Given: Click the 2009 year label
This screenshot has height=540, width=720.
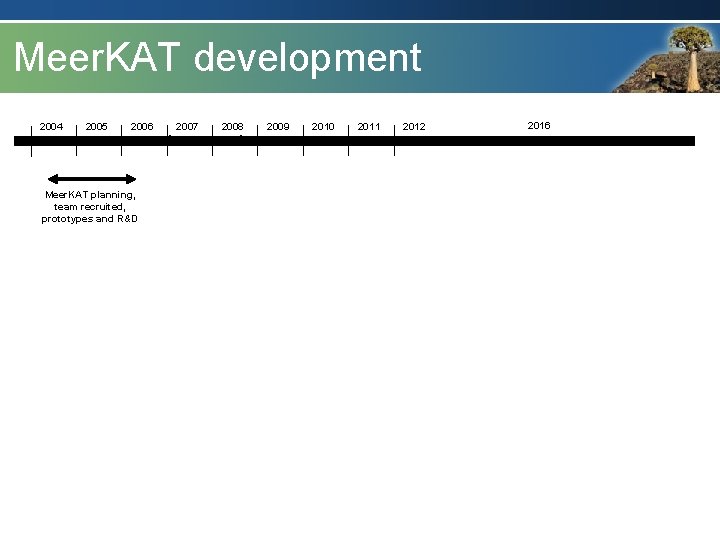Looking at the screenshot, I should pos(278,127).
